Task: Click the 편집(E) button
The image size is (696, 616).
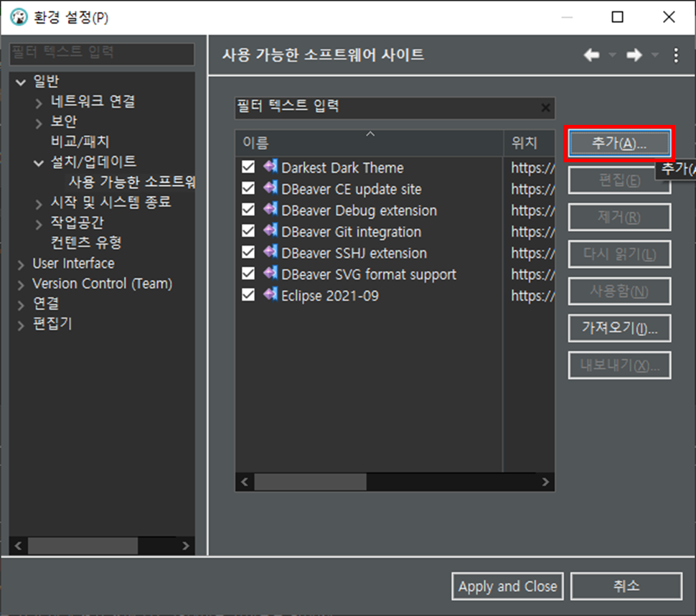Action: [619, 180]
